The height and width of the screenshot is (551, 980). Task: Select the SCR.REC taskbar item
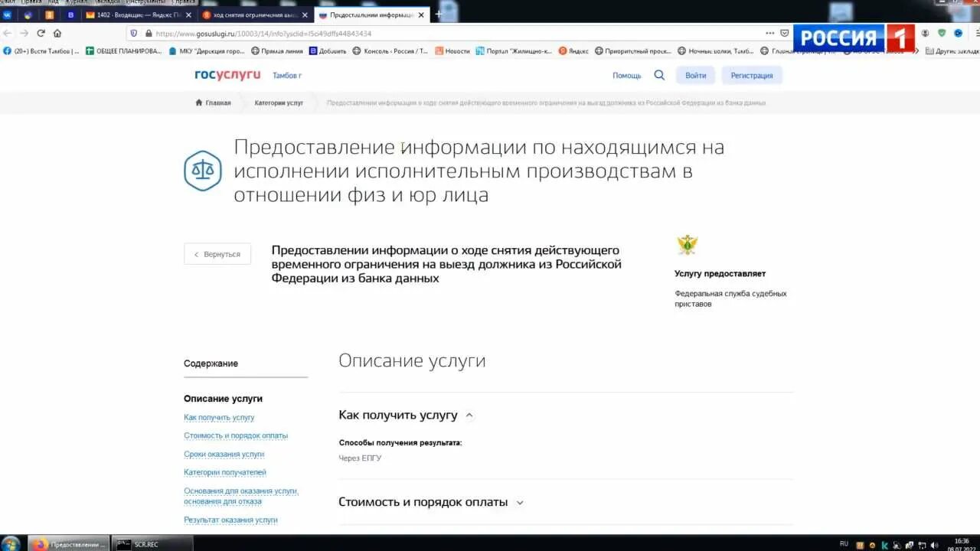[152, 544]
